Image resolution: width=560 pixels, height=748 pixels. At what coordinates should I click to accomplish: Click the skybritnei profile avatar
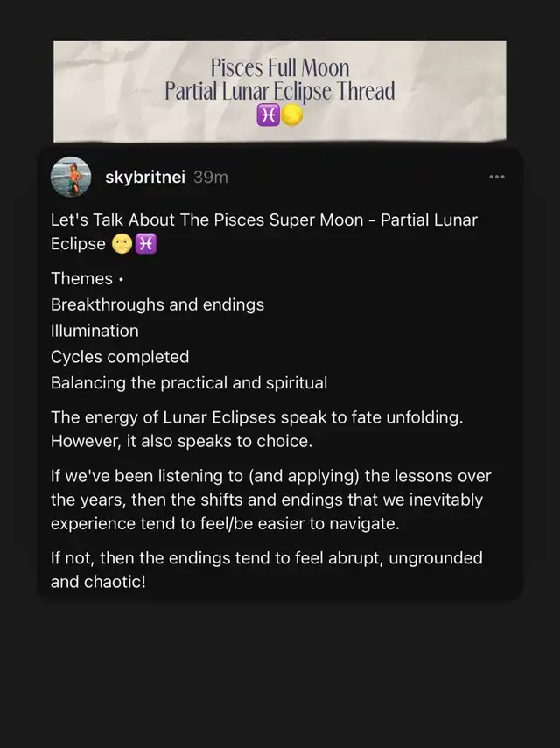(71, 177)
